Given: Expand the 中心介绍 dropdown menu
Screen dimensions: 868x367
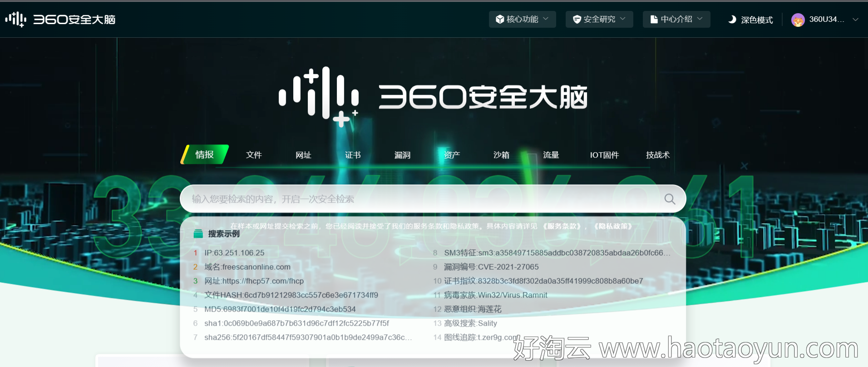Looking at the screenshot, I should [x=676, y=19].
